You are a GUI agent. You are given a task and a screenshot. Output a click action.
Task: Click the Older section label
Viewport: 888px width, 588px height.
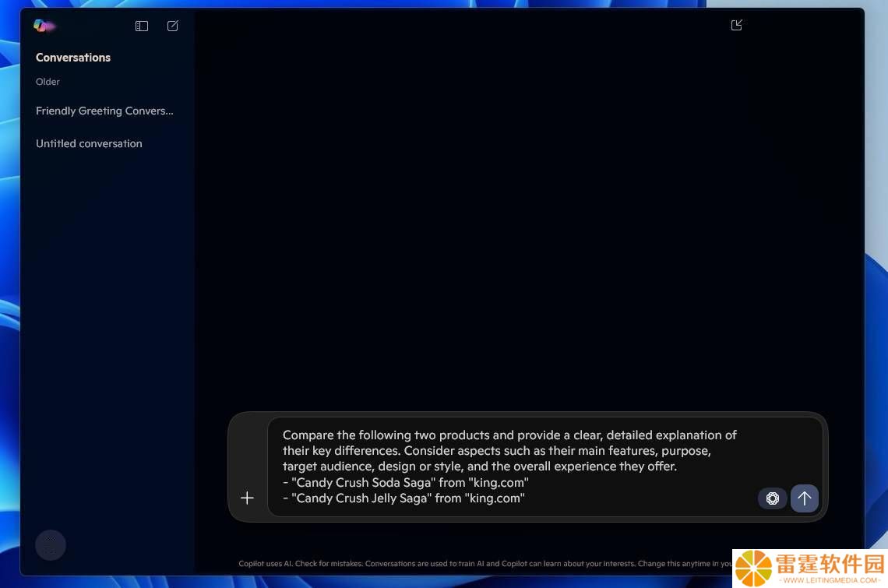[x=48, y=82]
